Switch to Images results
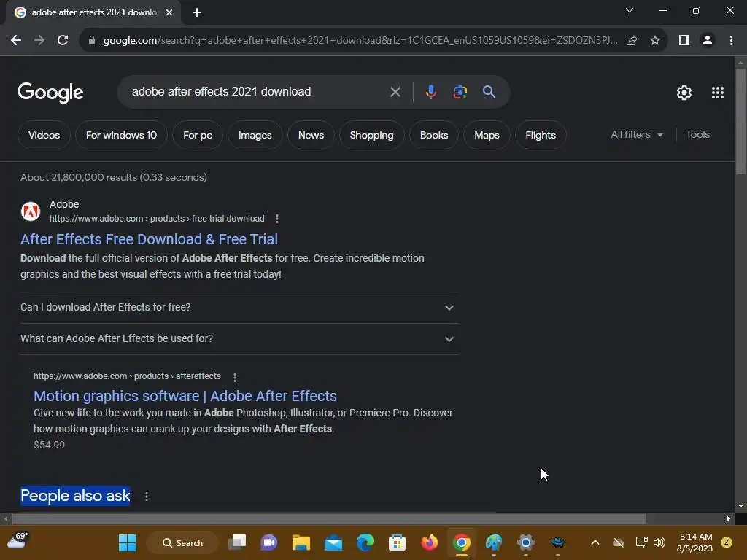The height and width of the screenshot is (560, 747). [255, 135]
